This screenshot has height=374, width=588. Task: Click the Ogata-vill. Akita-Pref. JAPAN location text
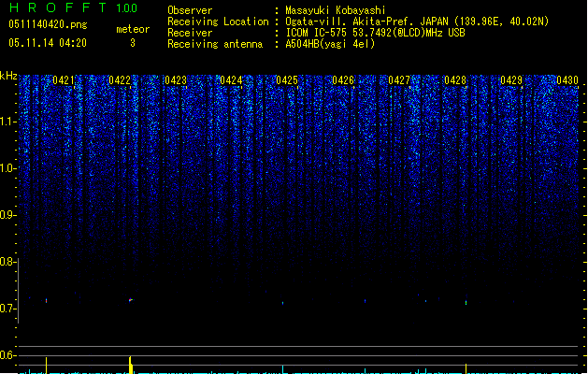coord(417,22)
